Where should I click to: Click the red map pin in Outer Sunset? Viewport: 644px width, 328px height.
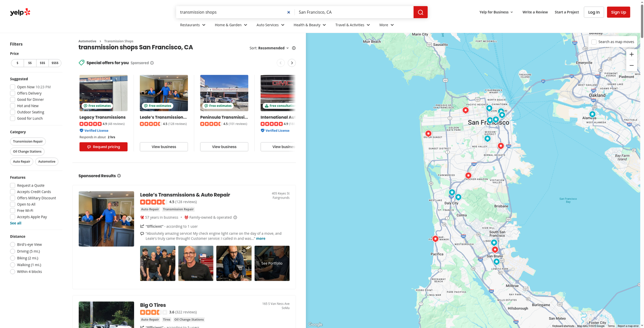click(x=428, y=133)
